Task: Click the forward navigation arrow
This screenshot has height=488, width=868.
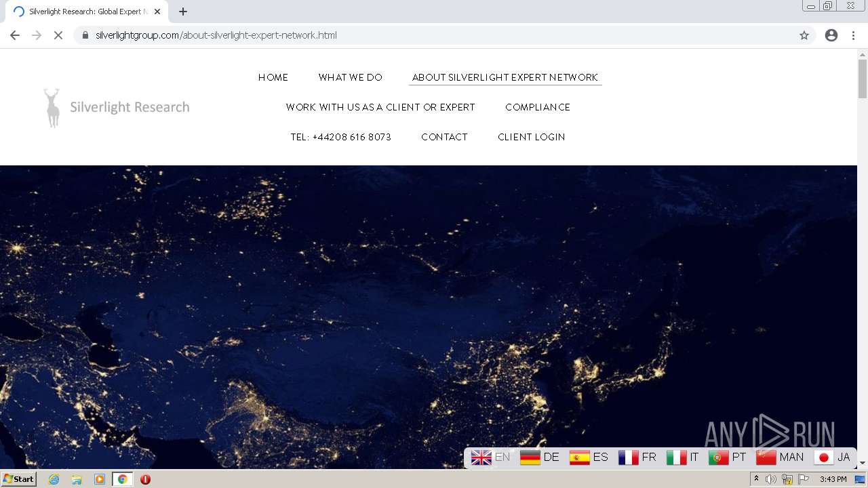Action: (37, 35)
